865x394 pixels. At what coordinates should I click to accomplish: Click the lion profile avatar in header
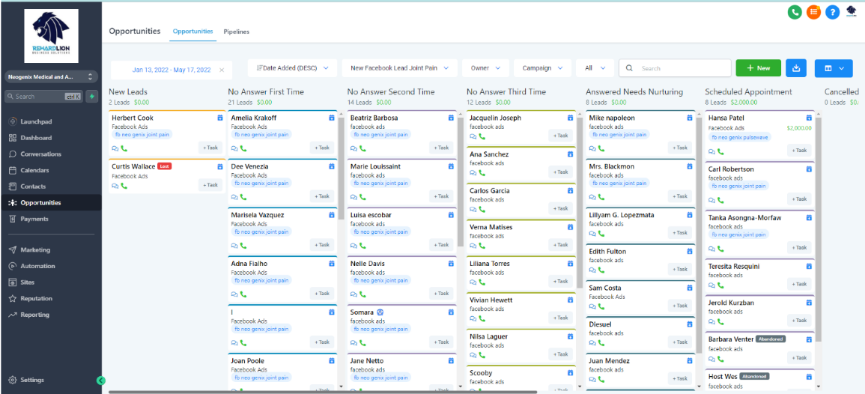pyautogui.click(x=851, y=11)
